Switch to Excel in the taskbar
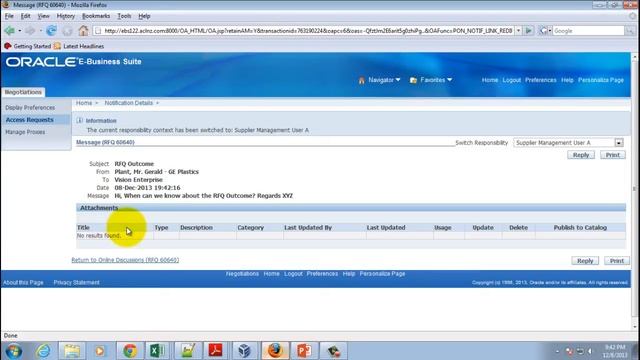This screenshot has width=640, height=360. coord(158,351)
